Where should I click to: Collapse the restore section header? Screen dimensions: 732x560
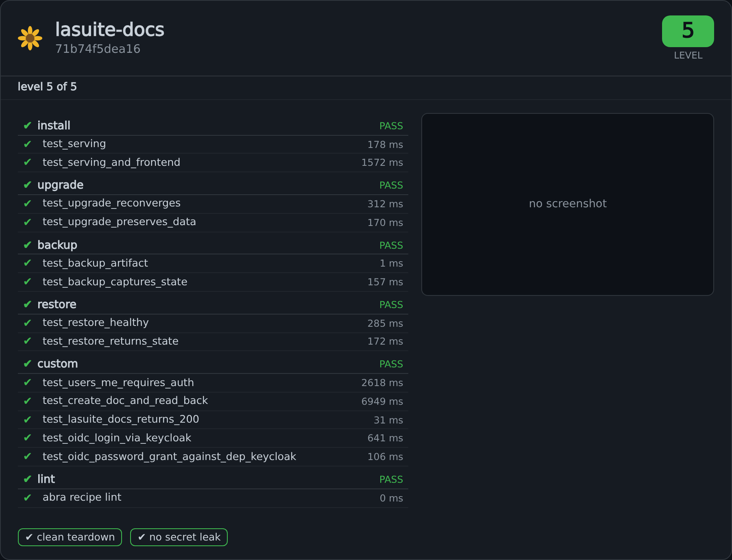point(213,304)
